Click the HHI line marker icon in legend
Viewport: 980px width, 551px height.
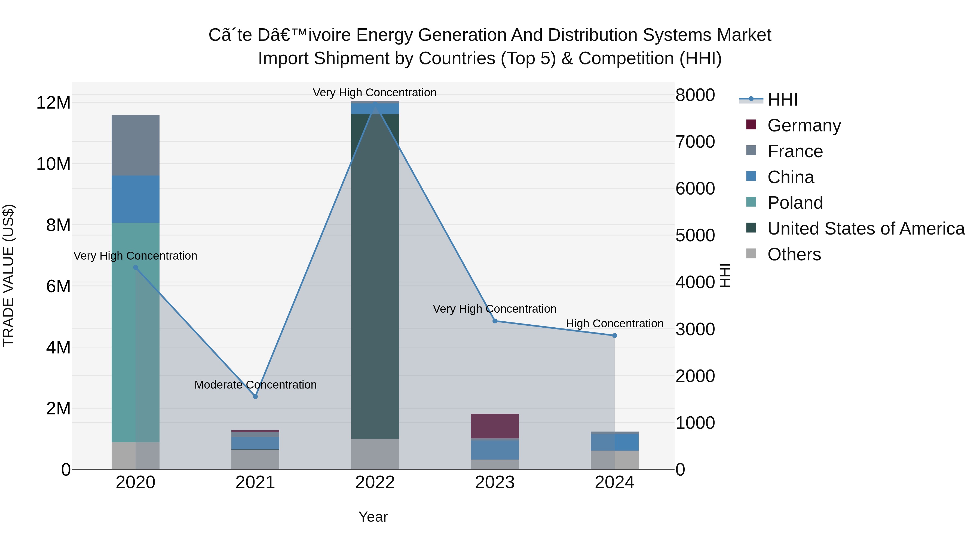click(751, 99)
